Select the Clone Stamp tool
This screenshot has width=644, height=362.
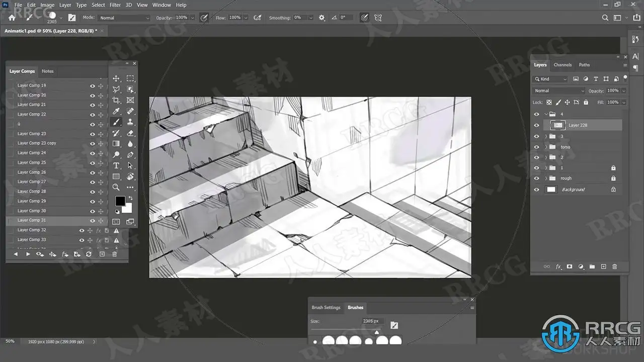coord(130,122)
